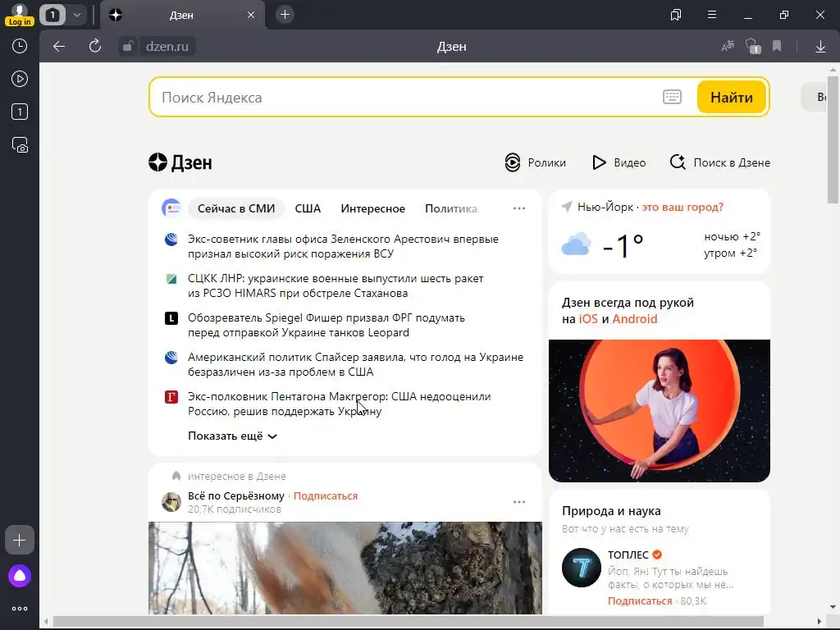The width and height of the screenshot is (840, 630).
Task: Close the Дзен tab
Action: coord(251,15)
